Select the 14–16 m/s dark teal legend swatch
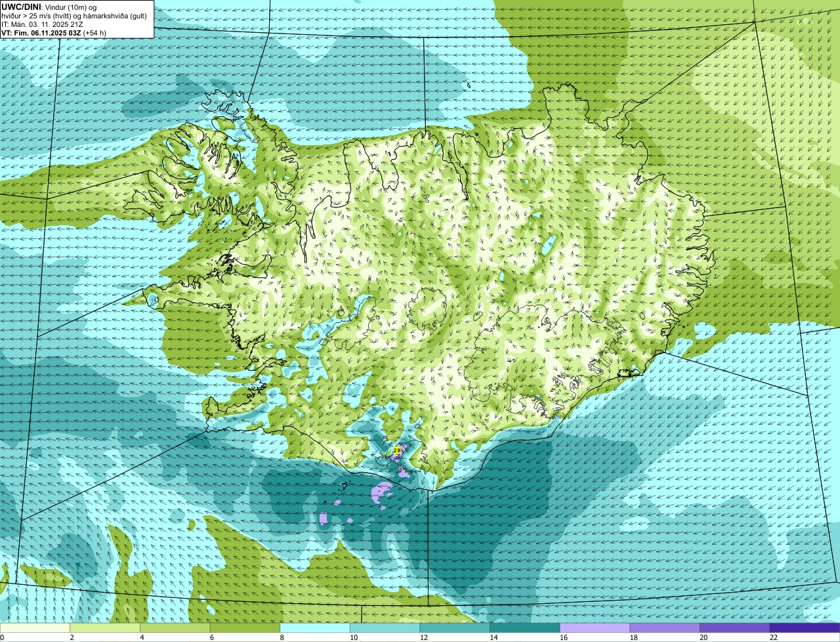 pyautogui.click(x=525, y=628)
